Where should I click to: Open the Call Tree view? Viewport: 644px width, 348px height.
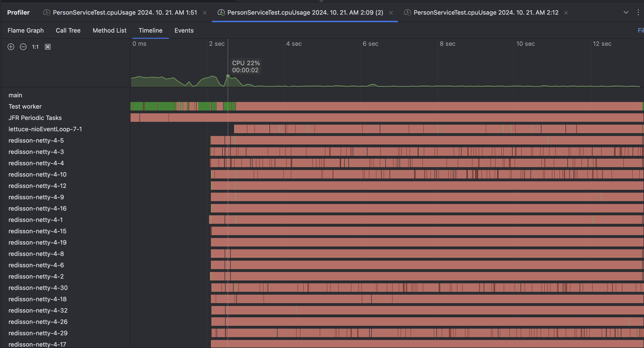tap(68, 30)
